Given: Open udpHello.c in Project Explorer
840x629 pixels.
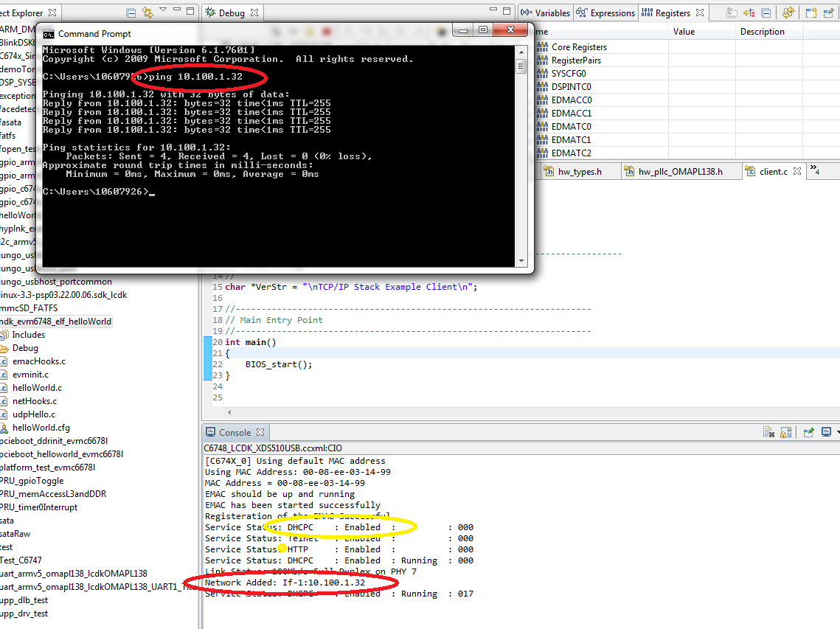Looking at the screenshot, I should point(34,414).
